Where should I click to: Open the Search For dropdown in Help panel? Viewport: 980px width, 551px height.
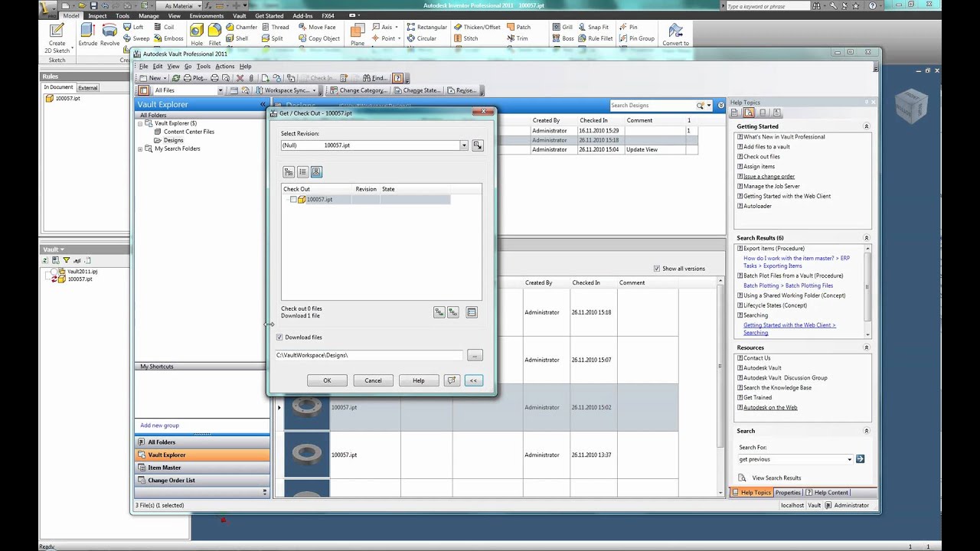849,459
